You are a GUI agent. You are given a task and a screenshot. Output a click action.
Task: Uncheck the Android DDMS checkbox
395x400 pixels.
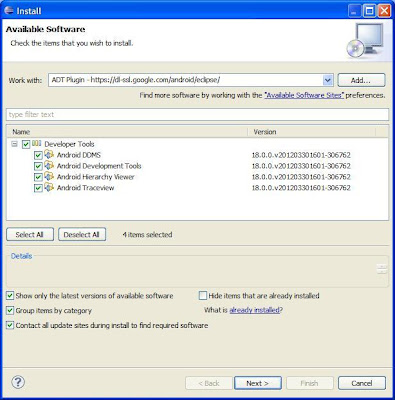coord(38,155)
